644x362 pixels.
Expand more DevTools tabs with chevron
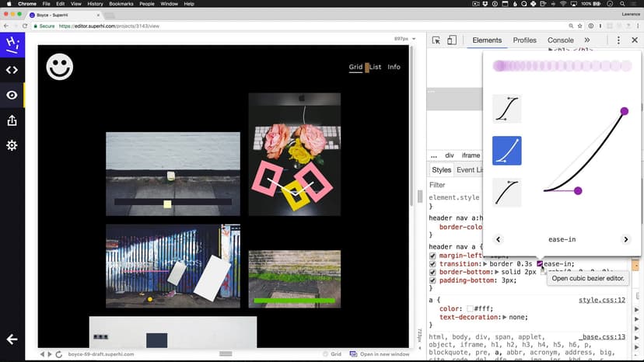pos(587,40)
